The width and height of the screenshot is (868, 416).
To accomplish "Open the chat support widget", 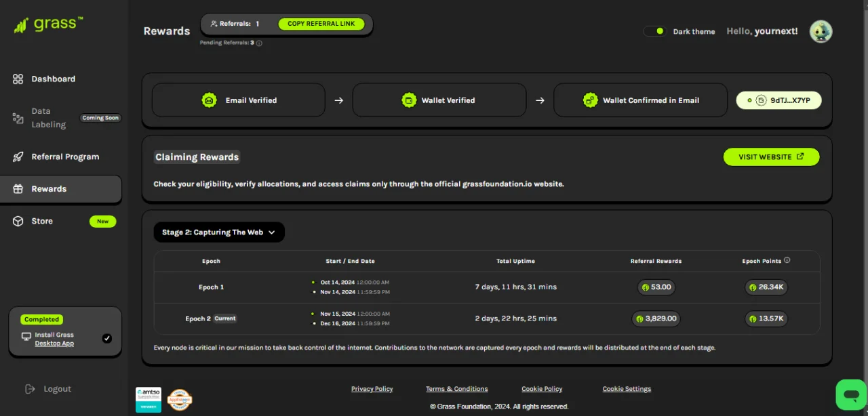I will point(851,394).
